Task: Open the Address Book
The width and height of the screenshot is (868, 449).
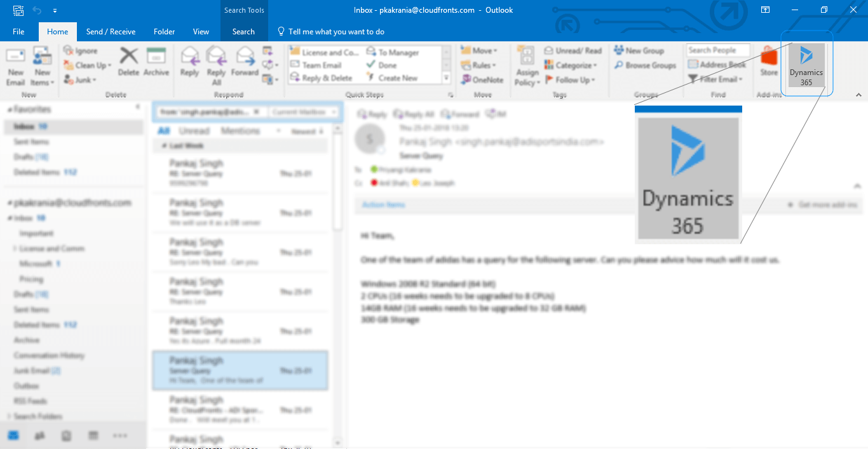Action: 717,65
